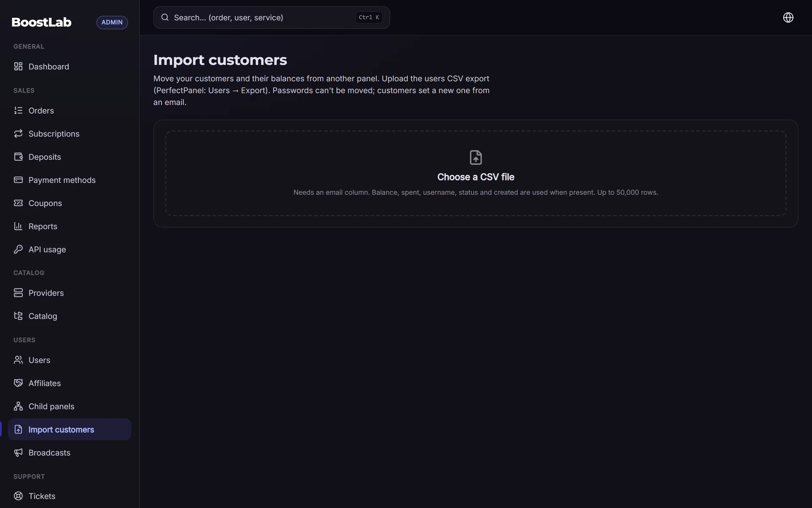Select the active Import customers item
This screenshot has width=812, height=508.
click(x=70, y=429)
